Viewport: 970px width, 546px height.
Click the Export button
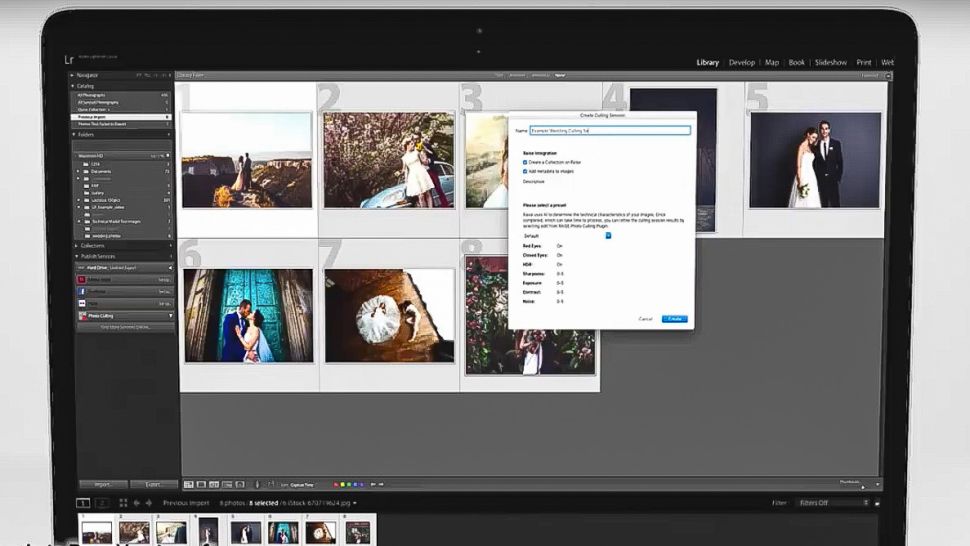(x=153, y=484)
